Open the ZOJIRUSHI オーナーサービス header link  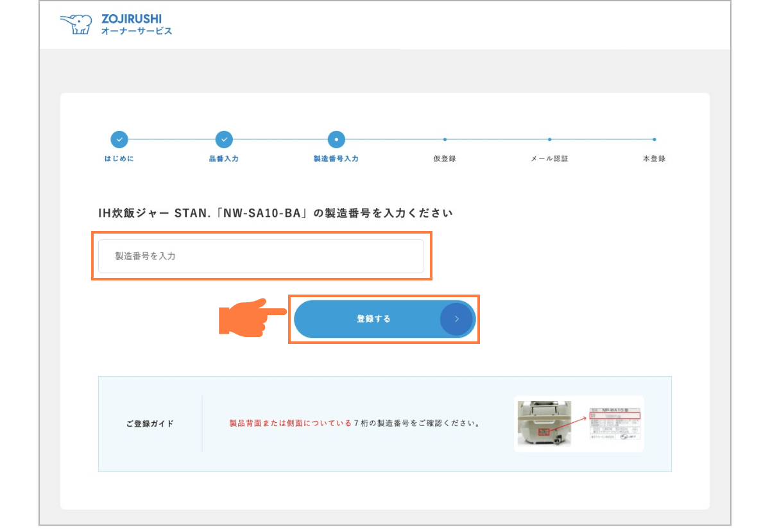tap(116, 24)
